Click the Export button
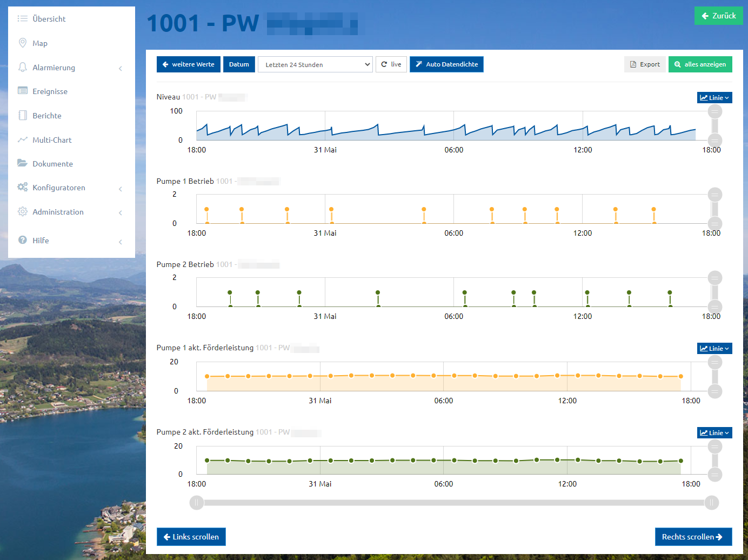The width and height of the screenshot is (748, 560). tap(645, 64)
